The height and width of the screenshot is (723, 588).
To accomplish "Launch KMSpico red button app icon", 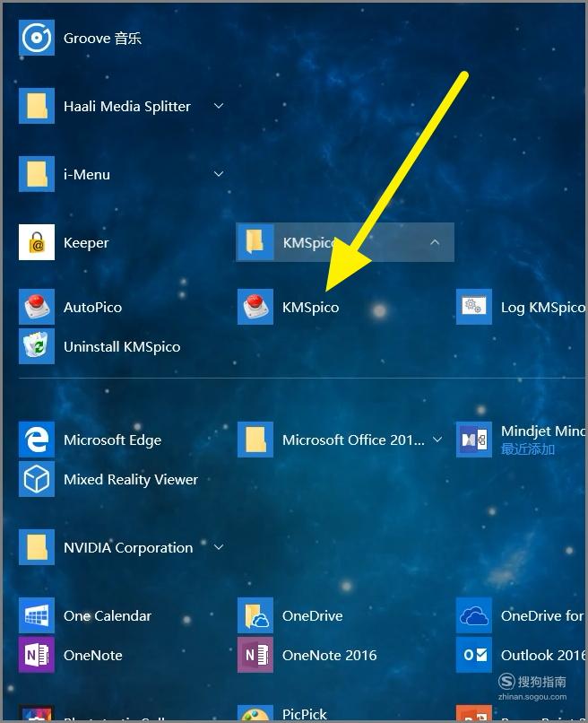I will (255, 307).
